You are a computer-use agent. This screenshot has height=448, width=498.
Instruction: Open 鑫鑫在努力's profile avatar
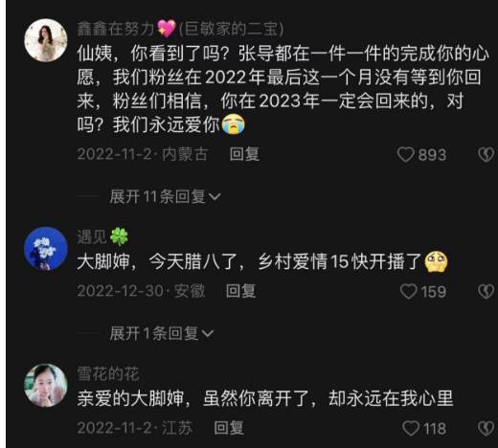pyautogui.click(x=46, y=40)
